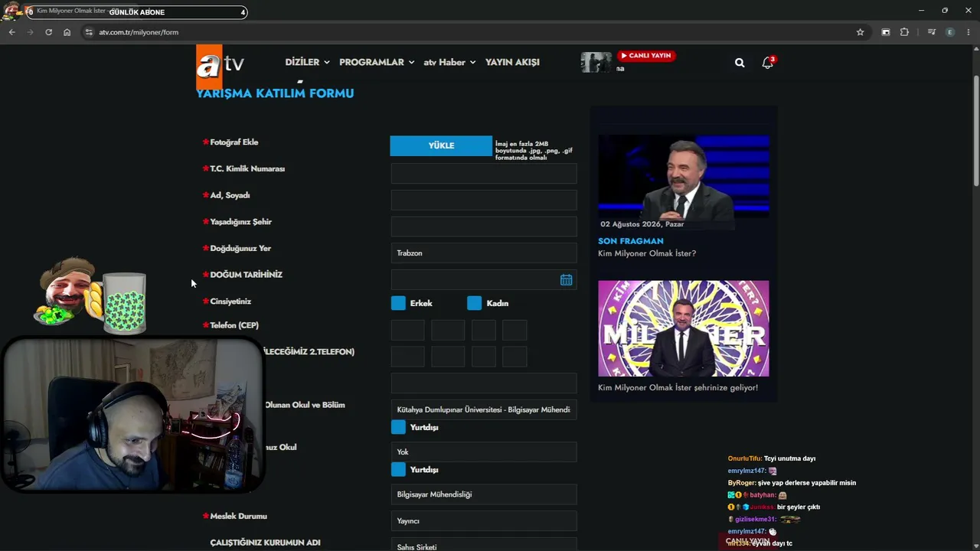Click the atv logo in site header
The width and height of the screenshot is (980, 551).
[x=220, y=65]
